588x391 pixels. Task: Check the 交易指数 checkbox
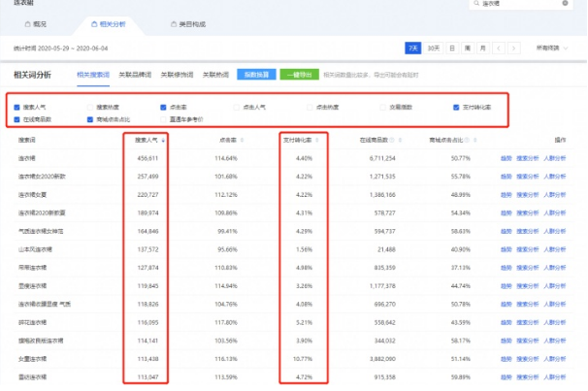382,108
